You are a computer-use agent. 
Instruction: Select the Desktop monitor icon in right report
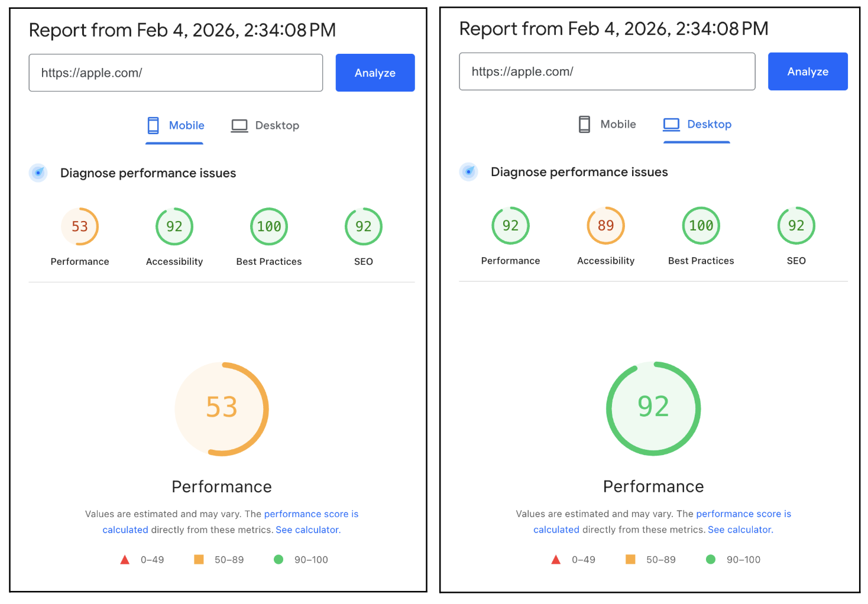tap(671, 124)
